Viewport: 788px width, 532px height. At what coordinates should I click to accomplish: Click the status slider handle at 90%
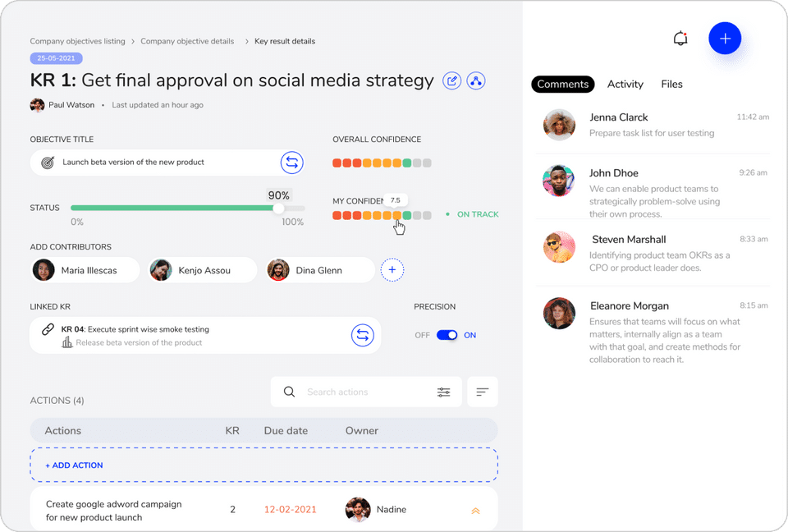(x=278, y=209)
